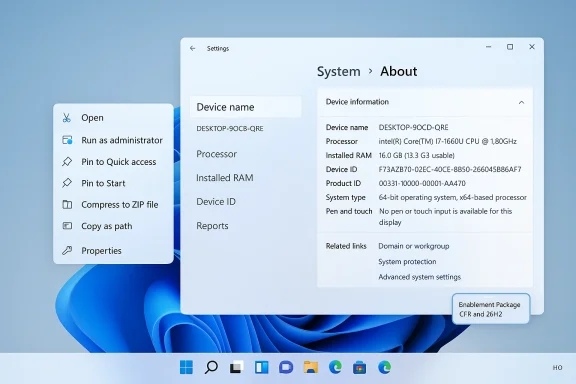
Task: Open the Microsoft Store taskbar icon
Action: [x=359, y=367]
